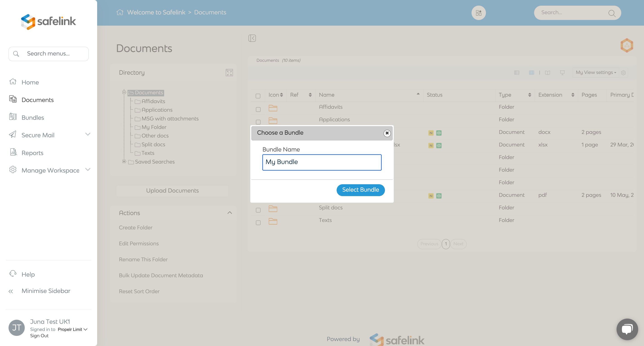The image size is (644, 346).
Task: Tick the Affidavits row checkbox
Action: click(x=258, y=109)
